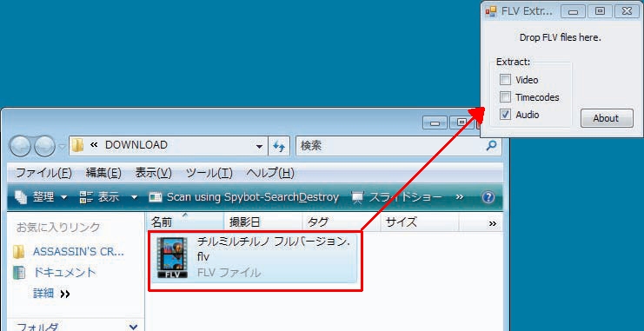Select the FLV film file icon

point(172,258)
